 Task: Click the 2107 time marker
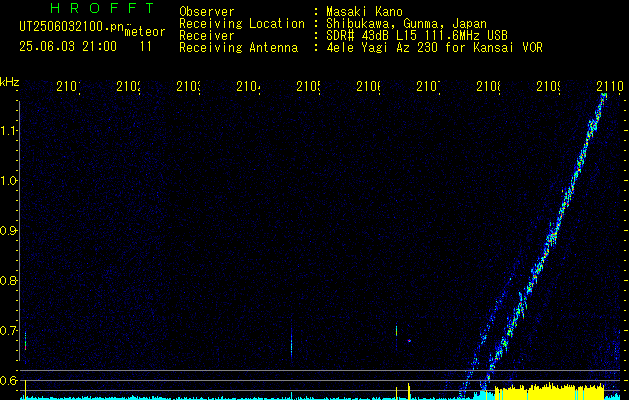click(x=428, y=86)
